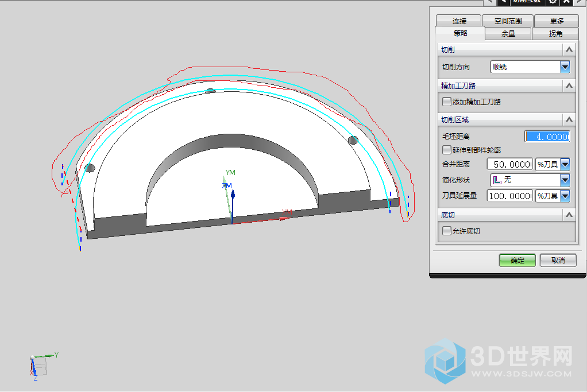Open the 合并距离 unit dropdown
Image resolution: width=587 pixels, height=392 pixels.
[x=565, y=165]
